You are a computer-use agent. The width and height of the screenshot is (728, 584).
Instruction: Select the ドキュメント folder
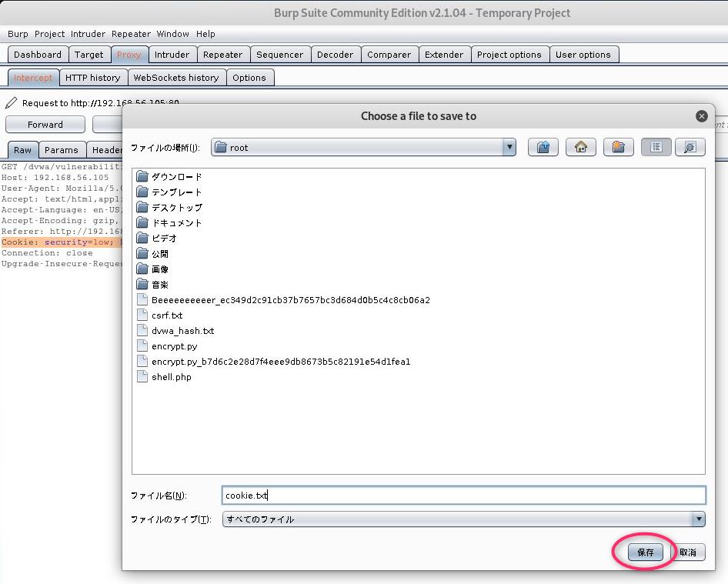pos(169,223)
